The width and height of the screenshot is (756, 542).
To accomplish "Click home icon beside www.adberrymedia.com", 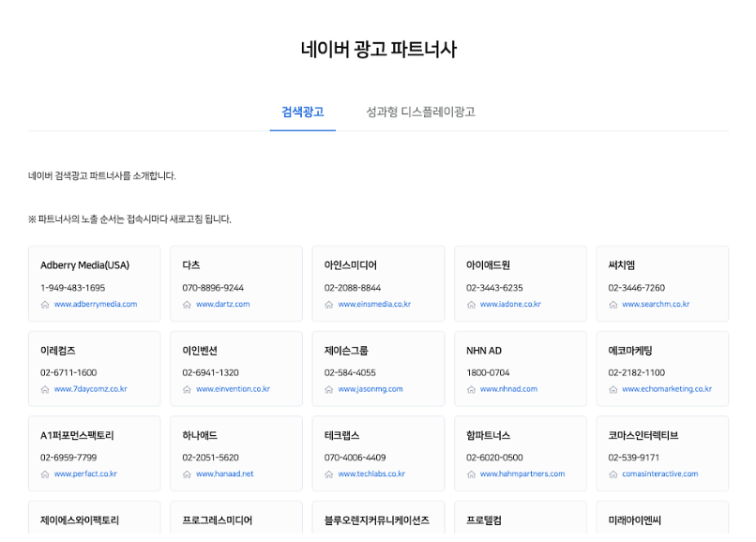I will 45,305.
